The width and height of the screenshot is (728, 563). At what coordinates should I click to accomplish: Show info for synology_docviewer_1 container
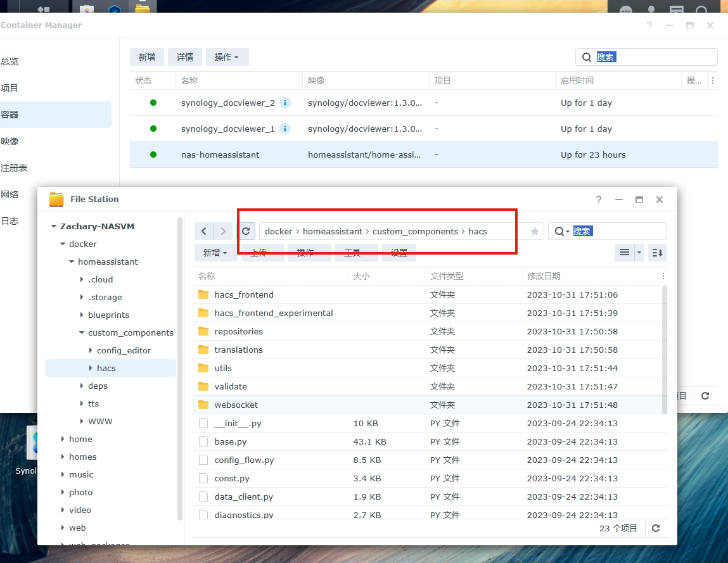[285, 129]
